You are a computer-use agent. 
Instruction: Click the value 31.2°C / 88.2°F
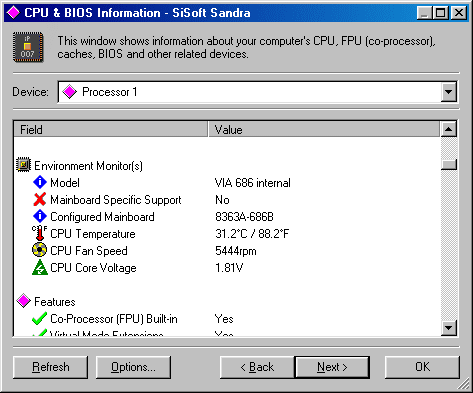coord(252,234)
